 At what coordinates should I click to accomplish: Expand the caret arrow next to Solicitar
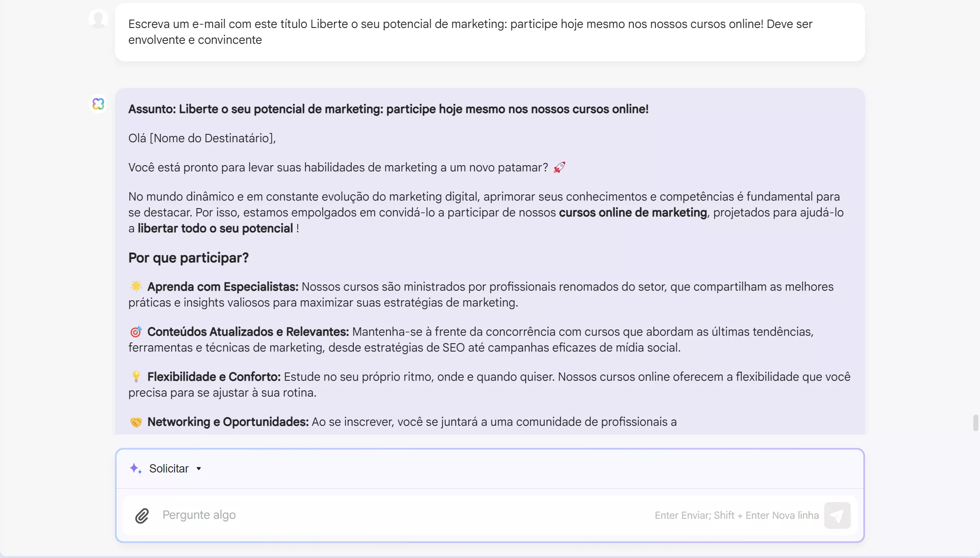(x=199, y=468)
